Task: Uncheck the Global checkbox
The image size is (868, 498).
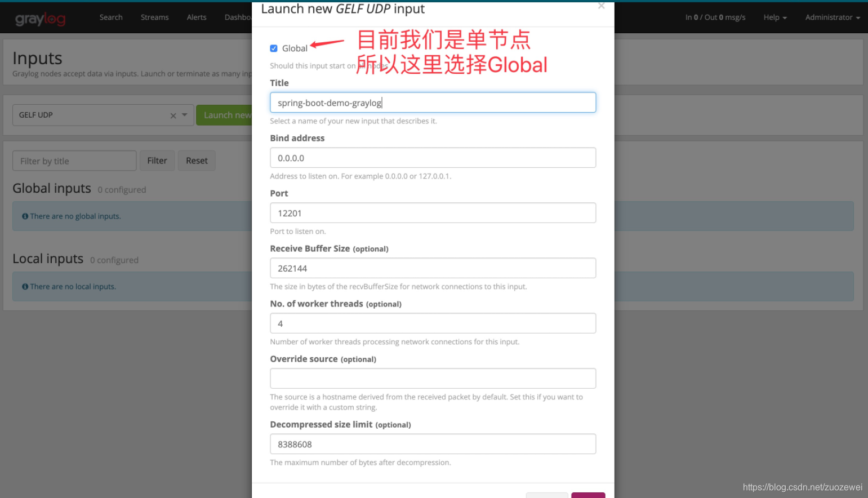Action: [x=274, y=48]
